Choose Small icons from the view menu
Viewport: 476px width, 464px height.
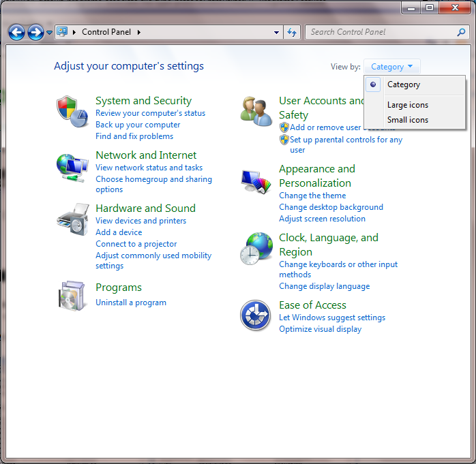coord(407,120)
